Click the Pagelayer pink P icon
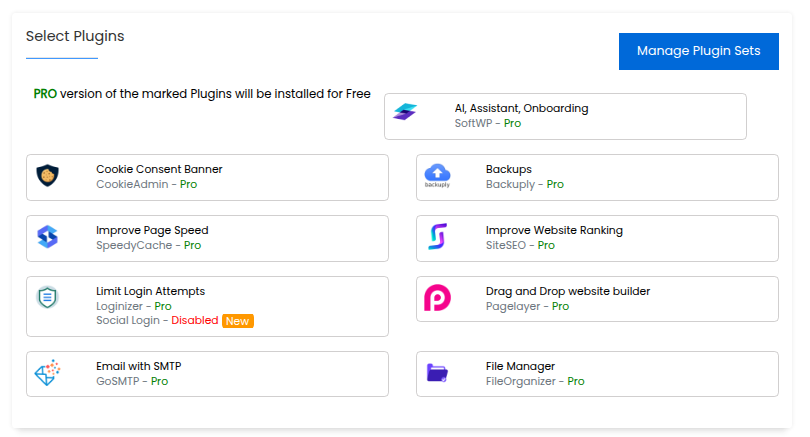The width and height of the screenshot is (810, 437). click(x=438, y=298)
